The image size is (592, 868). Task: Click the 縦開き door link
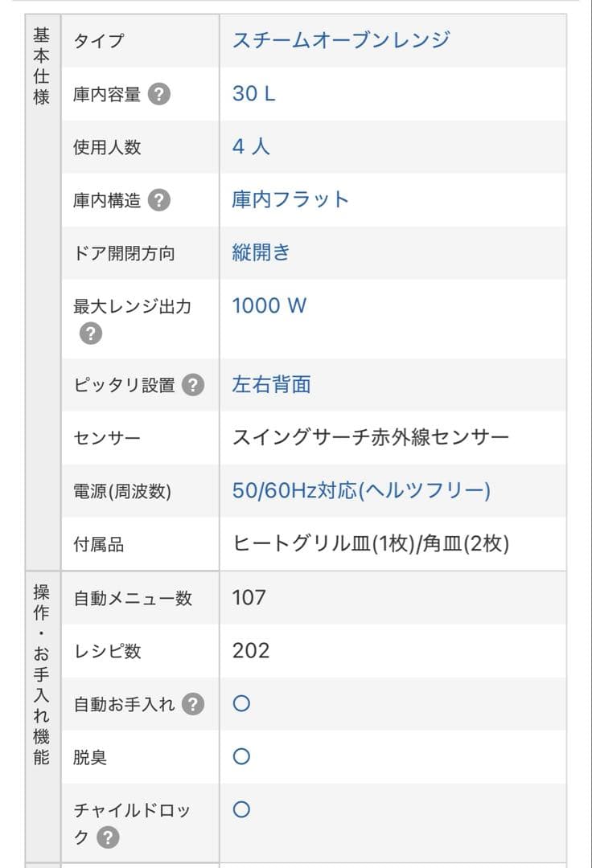261,252
